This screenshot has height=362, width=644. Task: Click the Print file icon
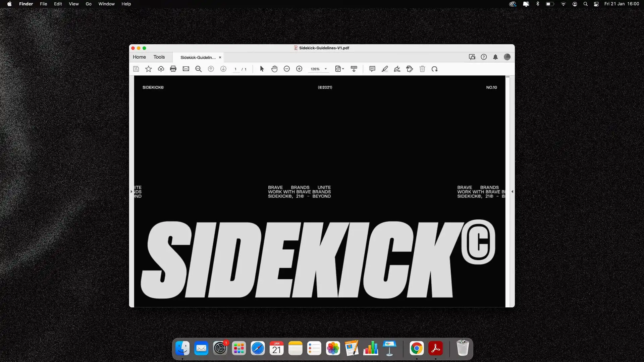pyautogui.click(x=173, y=69)
